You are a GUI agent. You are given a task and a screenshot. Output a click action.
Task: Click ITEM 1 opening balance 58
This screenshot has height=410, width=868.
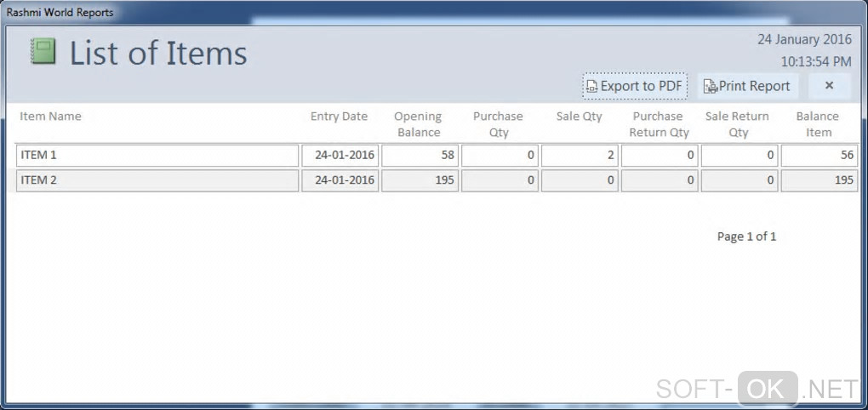[x=420, y=156]
